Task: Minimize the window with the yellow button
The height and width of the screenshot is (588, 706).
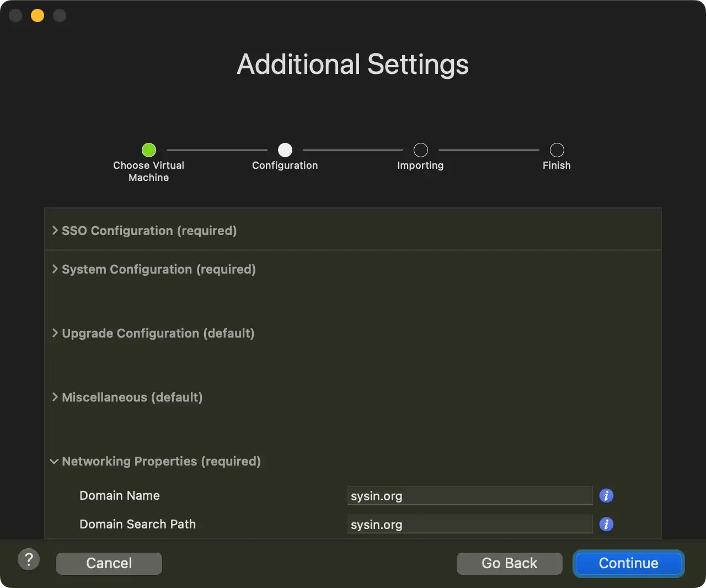Action: (x=38, y=15)
